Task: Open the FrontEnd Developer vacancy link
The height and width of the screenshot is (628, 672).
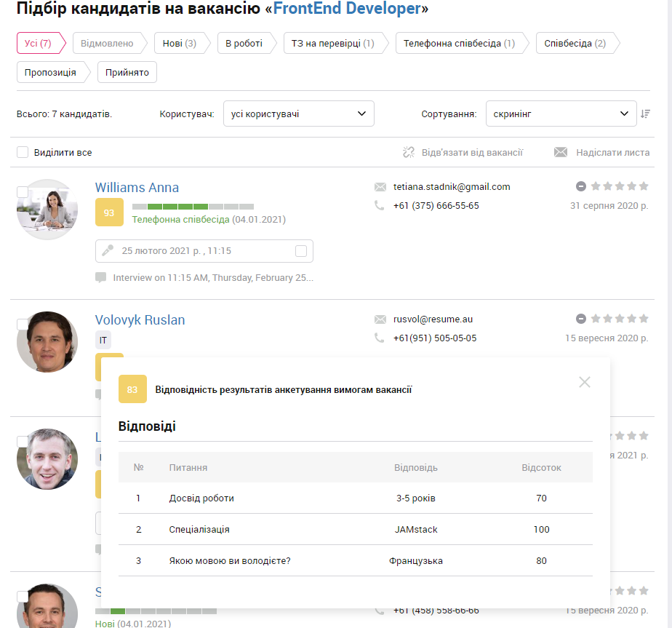Action: point(347,8)
